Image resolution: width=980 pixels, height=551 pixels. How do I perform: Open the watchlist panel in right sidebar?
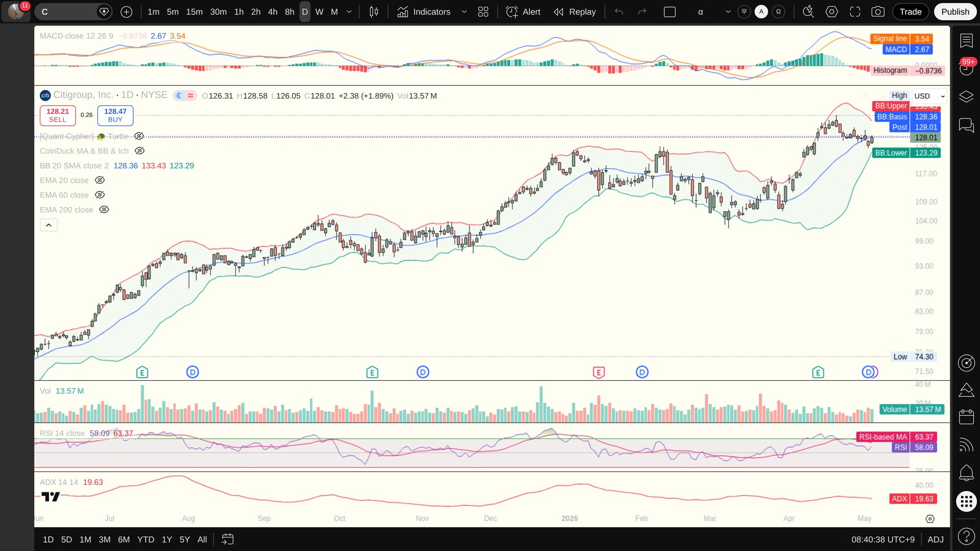point(967,40)
